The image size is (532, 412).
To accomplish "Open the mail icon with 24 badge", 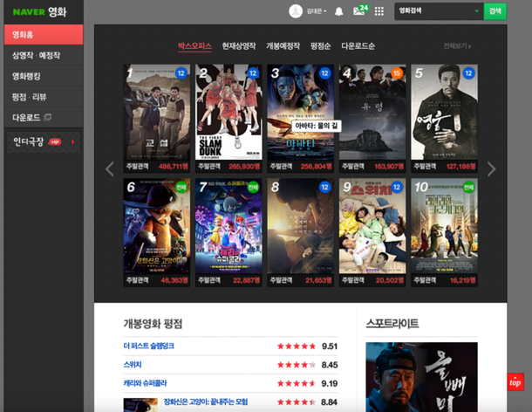I will (x=358, y=11).
